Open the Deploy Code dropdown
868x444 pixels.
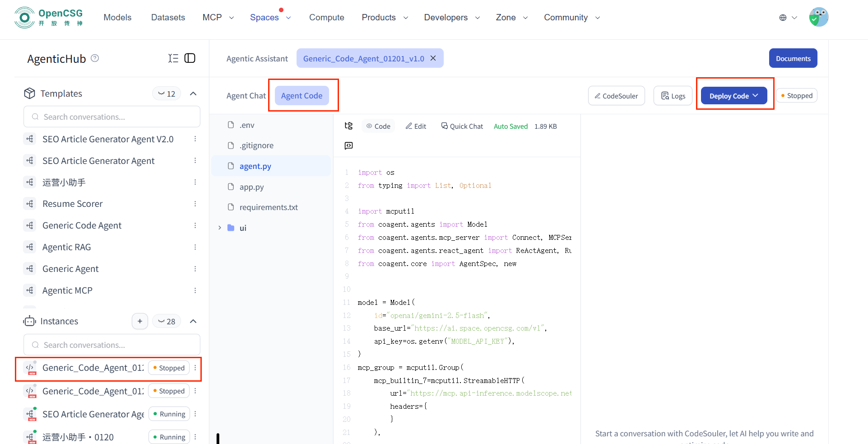[x=733, y=96]
